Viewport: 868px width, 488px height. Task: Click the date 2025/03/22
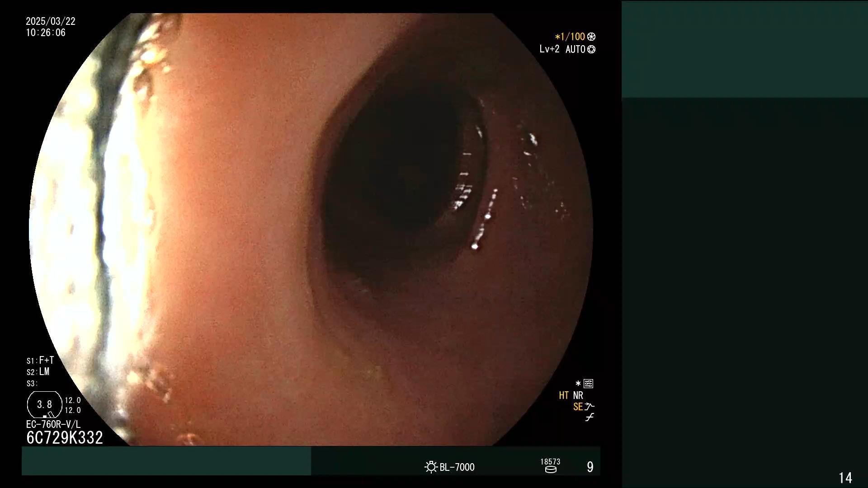[51, 21]
